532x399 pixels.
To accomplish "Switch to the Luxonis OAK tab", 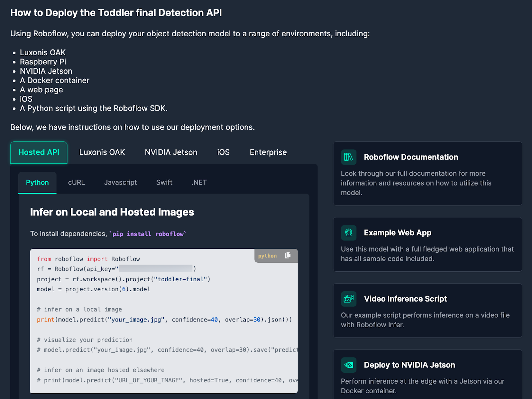I will tap(102, 152).
